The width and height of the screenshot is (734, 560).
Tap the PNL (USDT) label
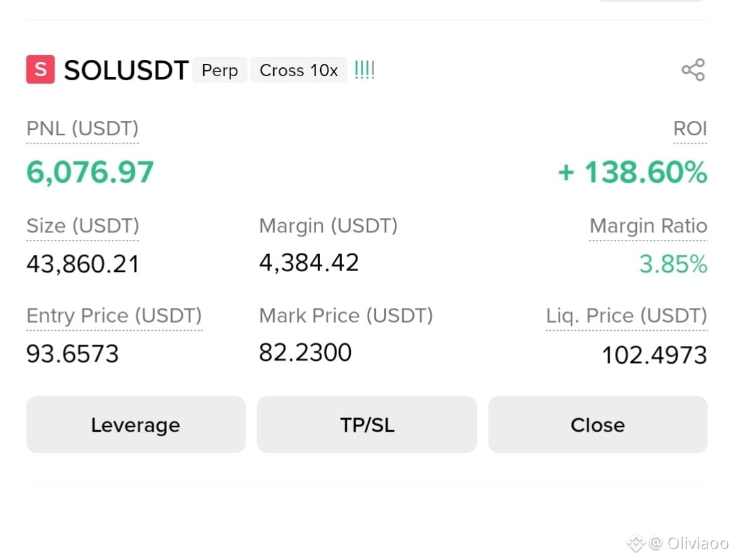pos(82,128)
